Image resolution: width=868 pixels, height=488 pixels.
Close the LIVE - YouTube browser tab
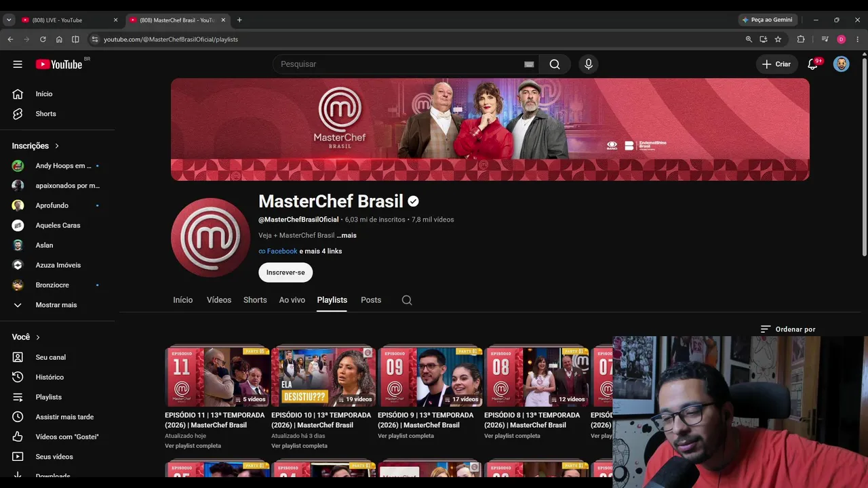click(115, 20)
